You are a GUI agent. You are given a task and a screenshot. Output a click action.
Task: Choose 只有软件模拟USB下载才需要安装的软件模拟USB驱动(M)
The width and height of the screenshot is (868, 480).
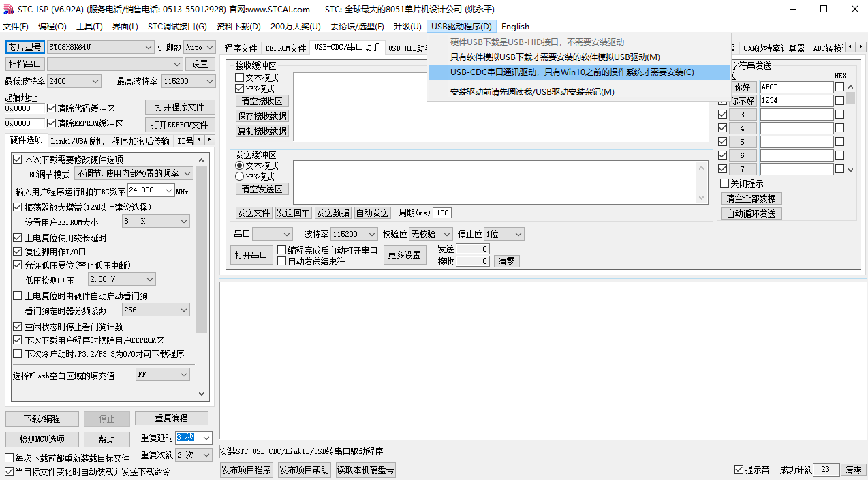[x=578, y=57]
